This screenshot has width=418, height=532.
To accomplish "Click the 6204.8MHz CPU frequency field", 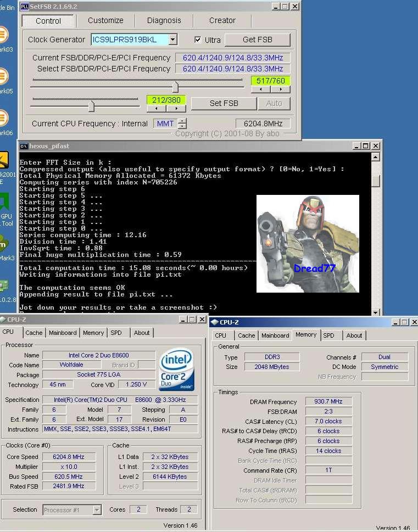I will (x=263, y=124).
